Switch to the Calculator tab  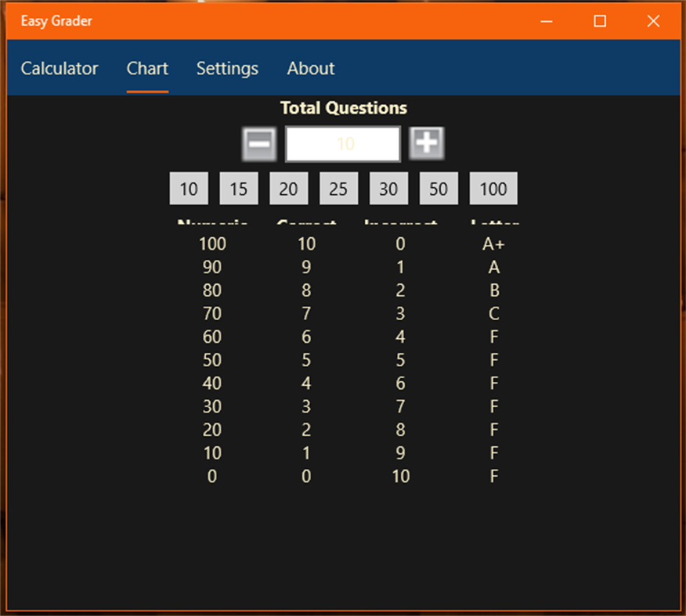click(x=59, y=69)
